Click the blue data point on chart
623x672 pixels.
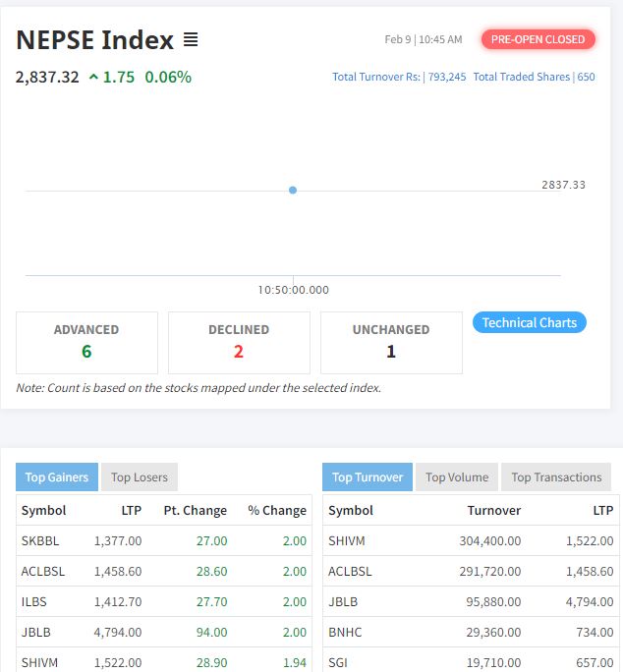(x=293, y=190)
